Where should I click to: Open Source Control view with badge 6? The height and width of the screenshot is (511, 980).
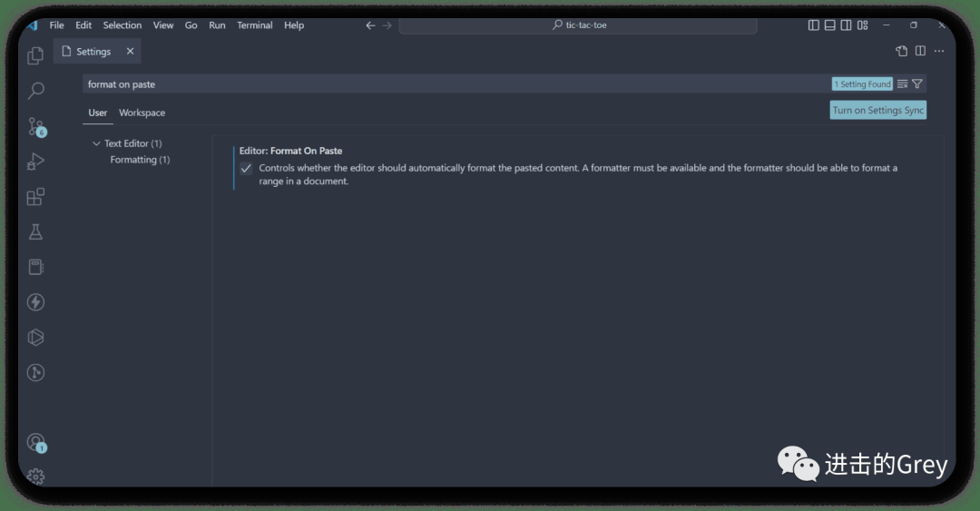pyautogui.click(x=36, y=127)
